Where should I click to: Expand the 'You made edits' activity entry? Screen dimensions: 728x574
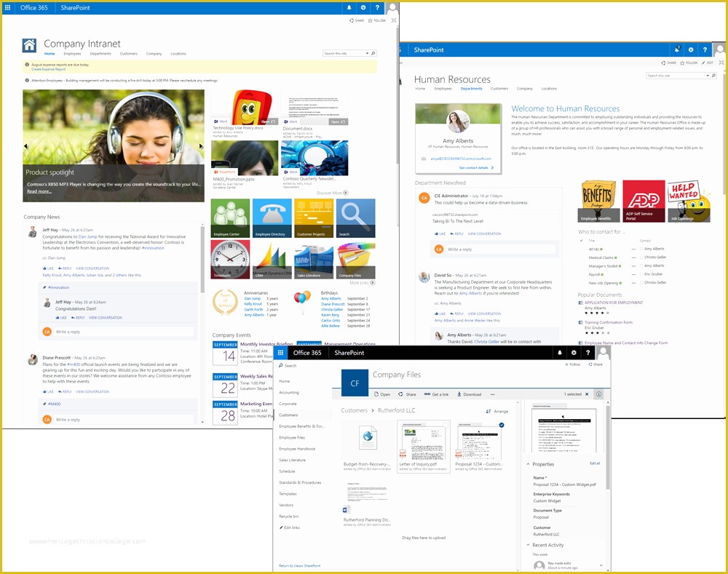pos(601,565)
